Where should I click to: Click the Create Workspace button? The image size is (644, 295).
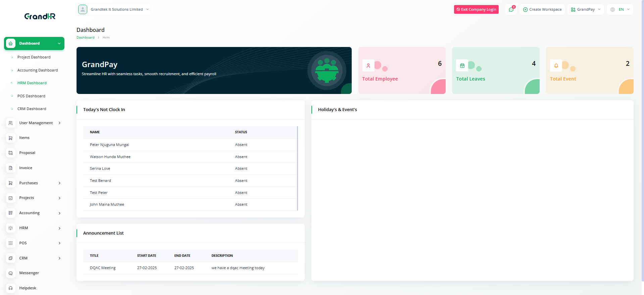(x=542, y=9)
